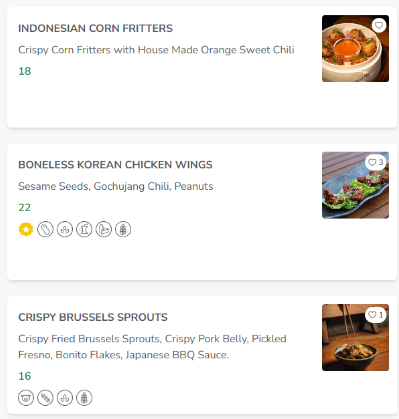Favorite the Indonesian Corn Fritters with heart
Screen dimensions: 399x419
(379, 25)
